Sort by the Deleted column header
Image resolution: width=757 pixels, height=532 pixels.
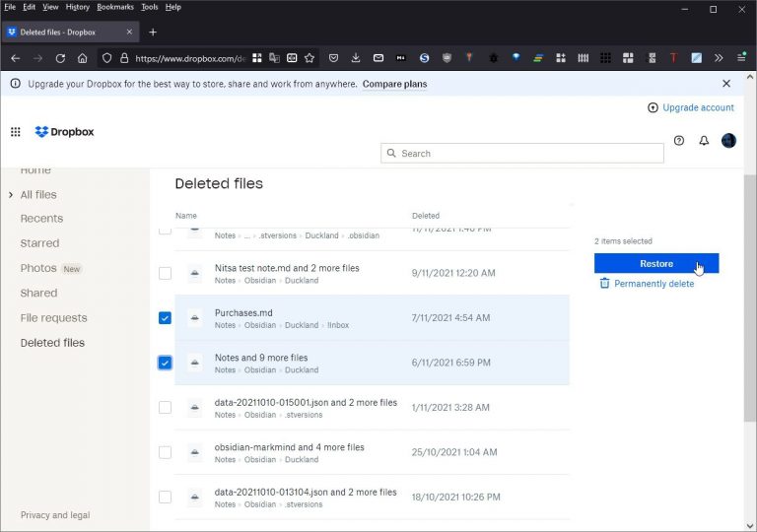pos(426,216)
